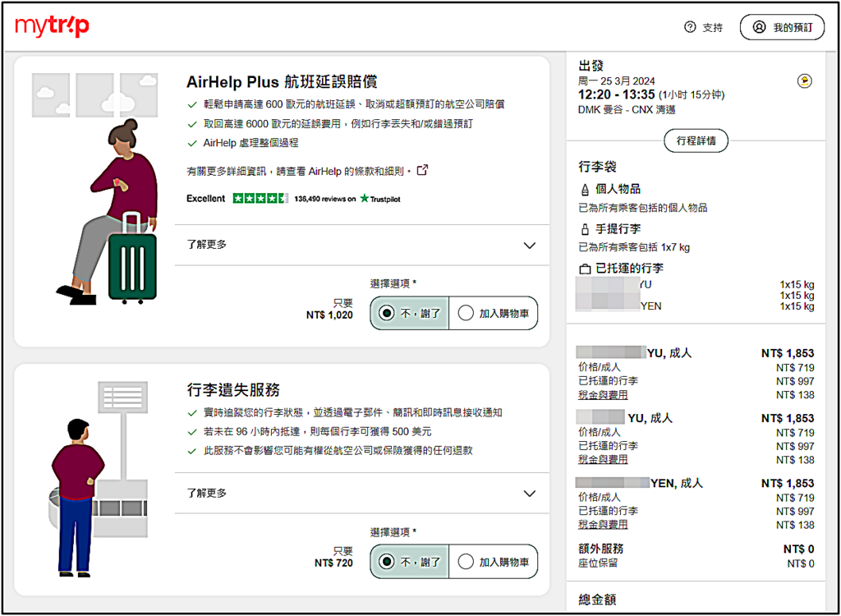Click the 已托運的行李 suitcase icon

[585, 269]
